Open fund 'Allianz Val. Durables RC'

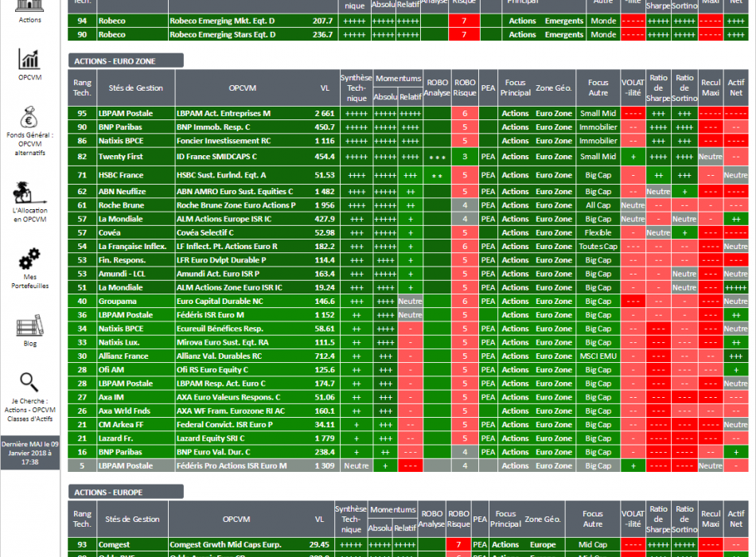tap(220, 356)
